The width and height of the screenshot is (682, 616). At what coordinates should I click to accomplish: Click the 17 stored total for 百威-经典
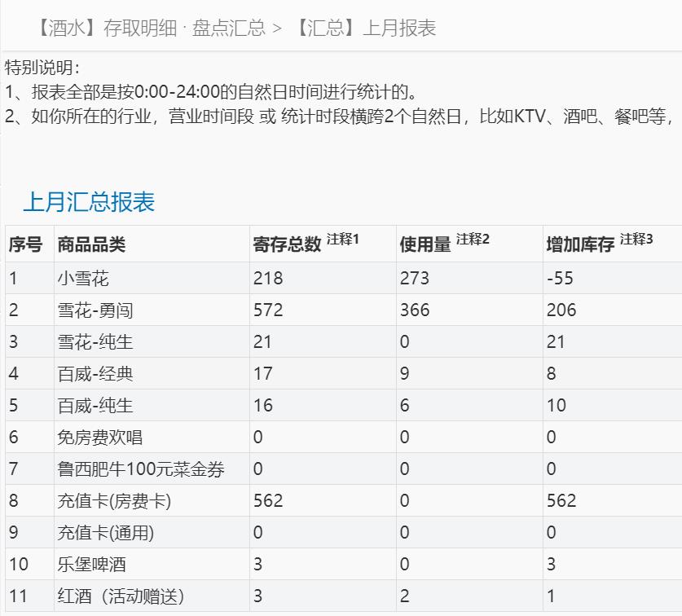pyautogui.click(x=263, y=374)
